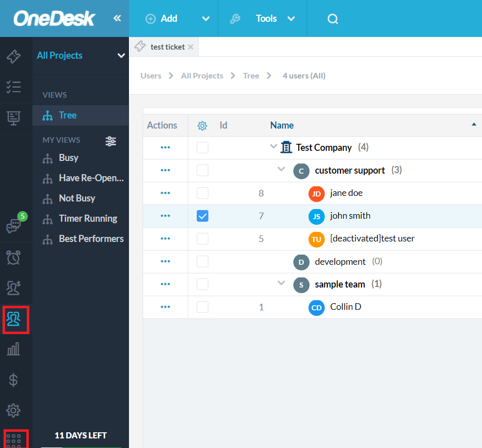Viewport: 482px width, 448px height.
Task: Open the Customers icon with dollar sign
Action: click(14, 288)
